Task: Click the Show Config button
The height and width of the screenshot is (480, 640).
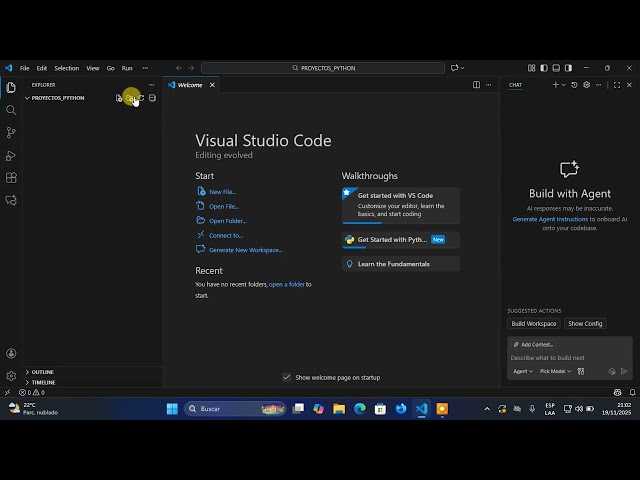Action: tap(585, 323)
